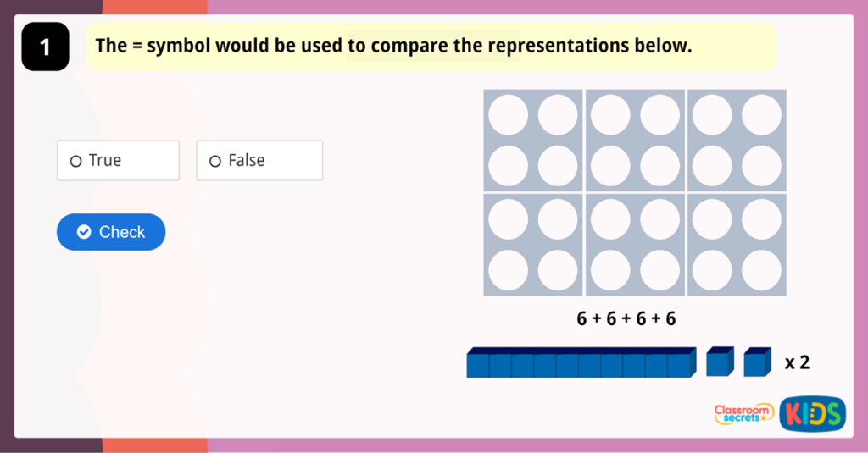
Task: Click the x 2 multiplier label
Action: point(797,363)
